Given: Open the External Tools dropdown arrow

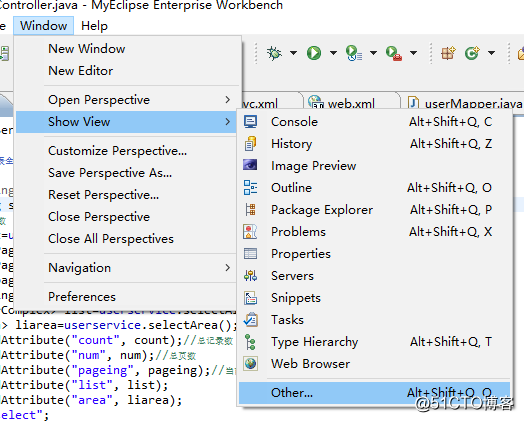Looking at the screenshot, I should [413, 53].
